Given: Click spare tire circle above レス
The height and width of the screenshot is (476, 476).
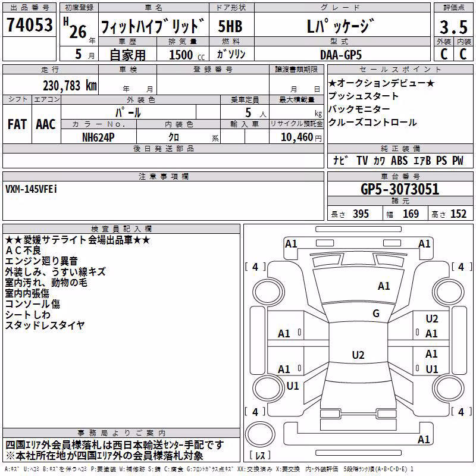Looking at the screenshot, I should pyautogui.click(x=260, y=435).
